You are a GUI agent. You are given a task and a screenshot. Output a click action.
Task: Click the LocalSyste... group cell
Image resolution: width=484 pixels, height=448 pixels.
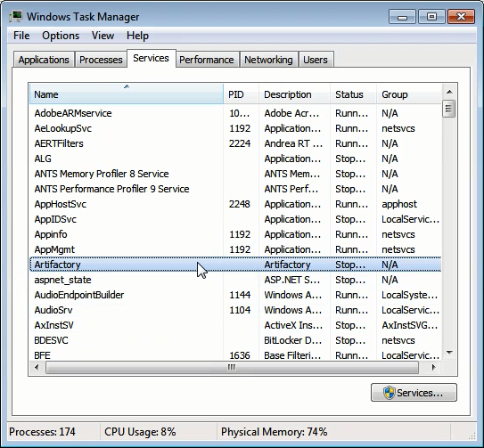(410, 296)
